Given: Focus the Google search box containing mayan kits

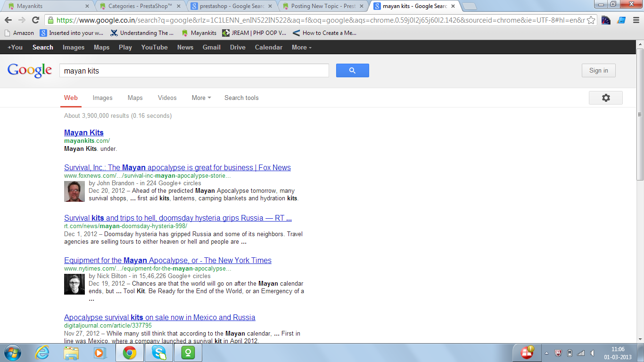Looking at the screenshot, I should (194, 71).
